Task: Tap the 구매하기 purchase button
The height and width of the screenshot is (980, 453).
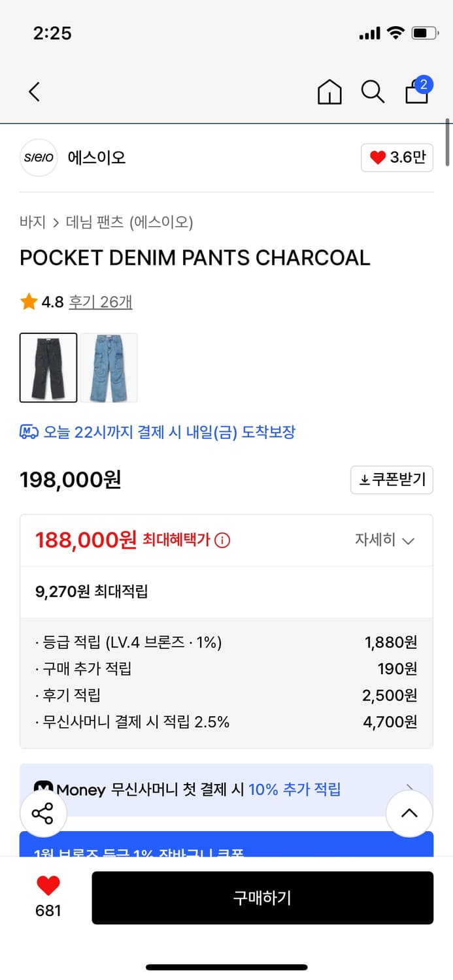Action: 262,898
